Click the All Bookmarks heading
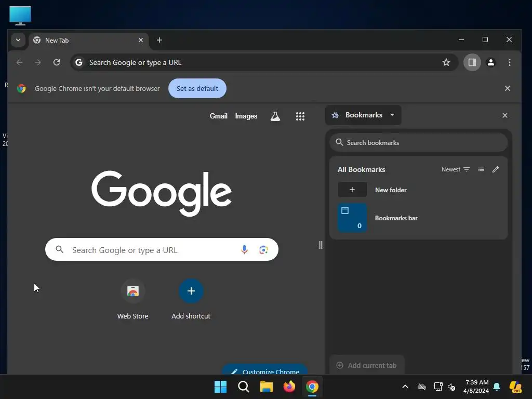Image resolution: width=532 pixels, height=399 pixels. pos(362,169)
